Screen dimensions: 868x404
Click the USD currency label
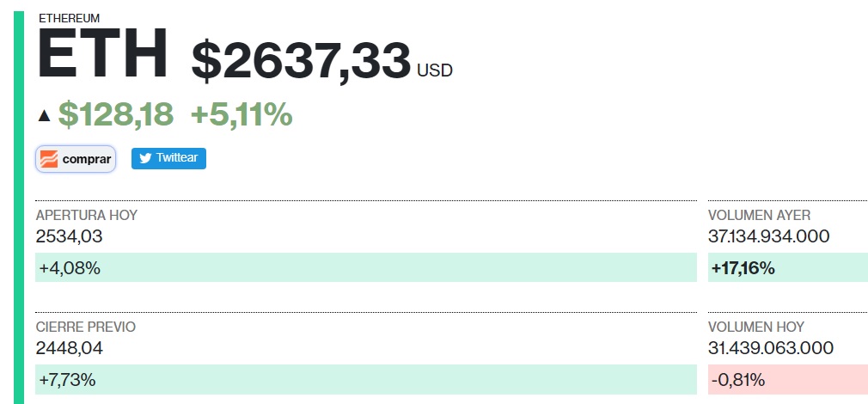(x=434, y=70)
